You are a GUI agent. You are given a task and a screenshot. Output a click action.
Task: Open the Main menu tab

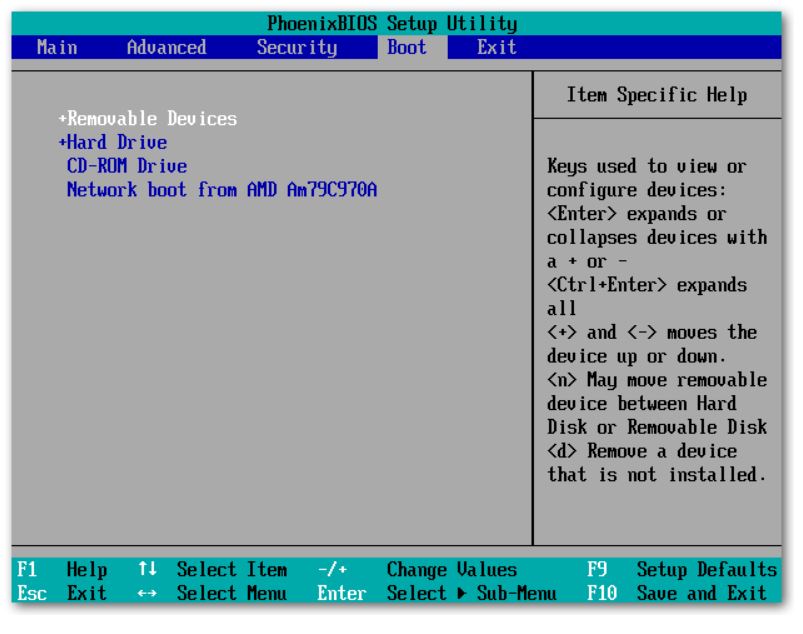[x=57, y=48]
